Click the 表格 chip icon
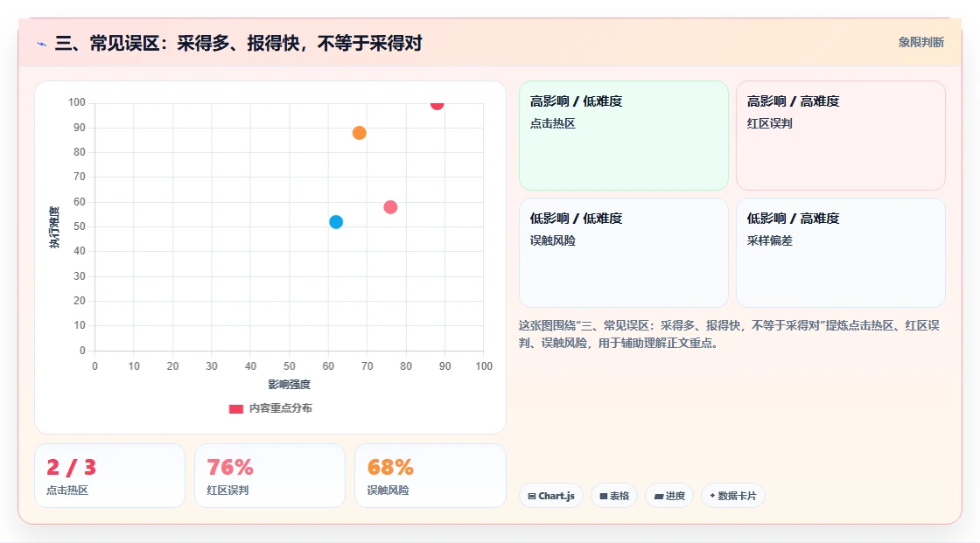The image size is (980, 543). click(x=604, y=496)
